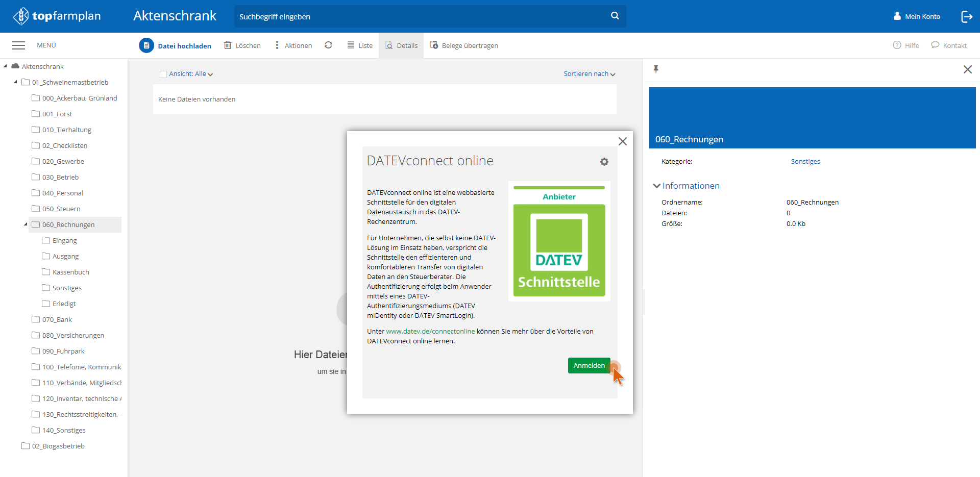
Task: Click folder icon of 01_Schweinemastbetrieb
Action: 26,82
